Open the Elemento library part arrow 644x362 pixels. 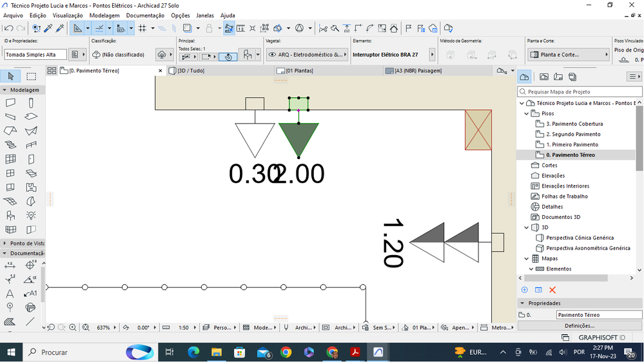pyautogui.click(x=432, y=55)
